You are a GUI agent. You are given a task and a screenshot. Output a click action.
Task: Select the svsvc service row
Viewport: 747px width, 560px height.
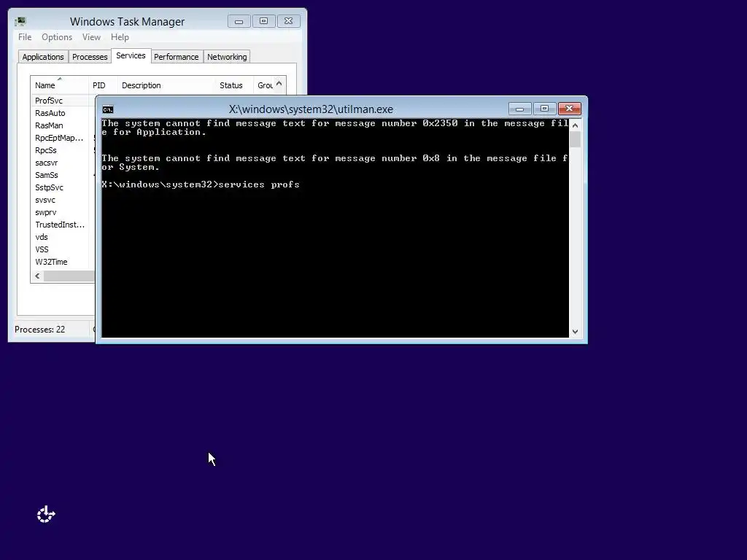pyautogui.click(x=63, y=200)
